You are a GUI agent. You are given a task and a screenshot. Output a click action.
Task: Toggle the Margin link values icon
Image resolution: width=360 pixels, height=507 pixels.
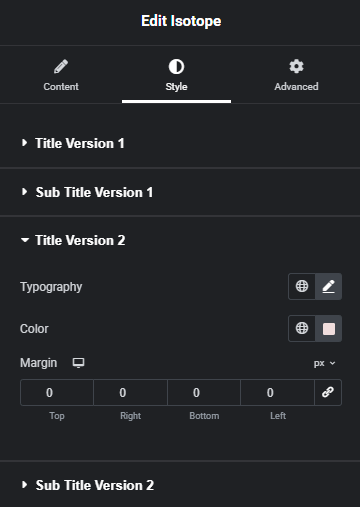pyautogui.click(x=328, y=392)
